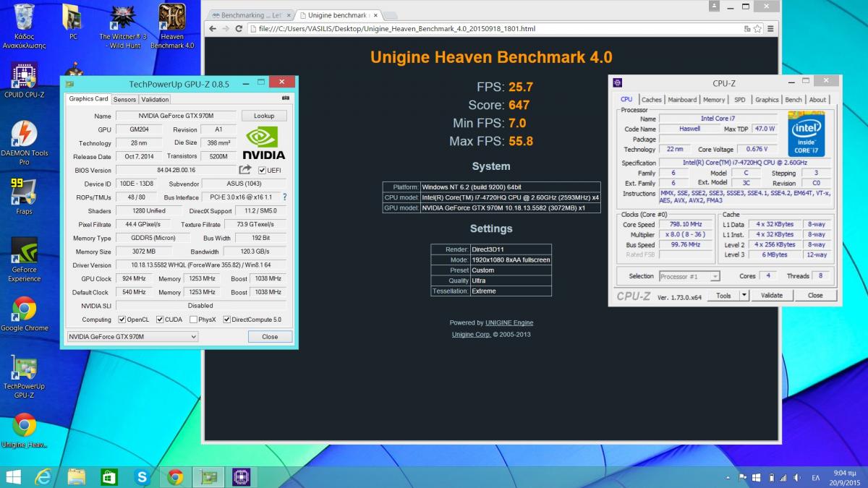Click the Bus Interface question mark in GPU-Z
The image size is (868, 488).
click(x=284, y=197)
